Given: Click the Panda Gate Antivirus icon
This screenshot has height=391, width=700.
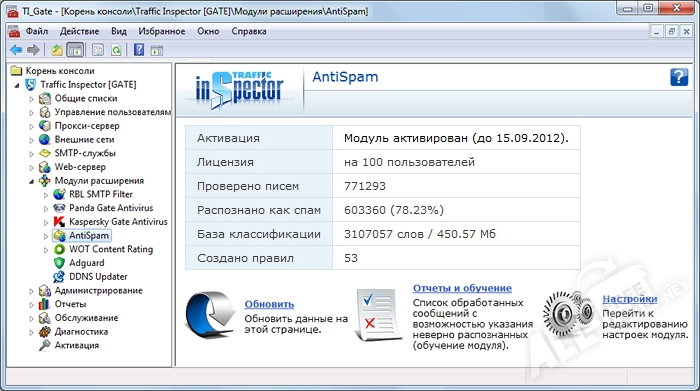Looking at the screenshot, I should click(59, 208).
